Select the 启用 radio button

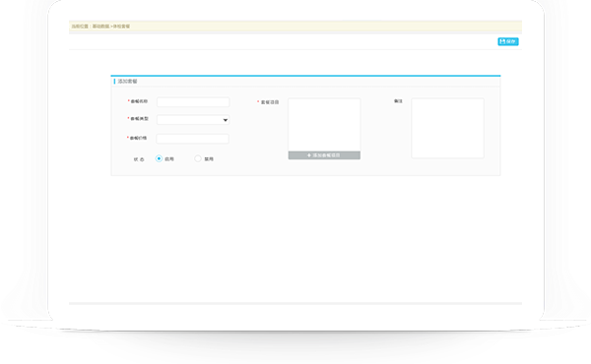pyautogui.click(x=159, y=158)
